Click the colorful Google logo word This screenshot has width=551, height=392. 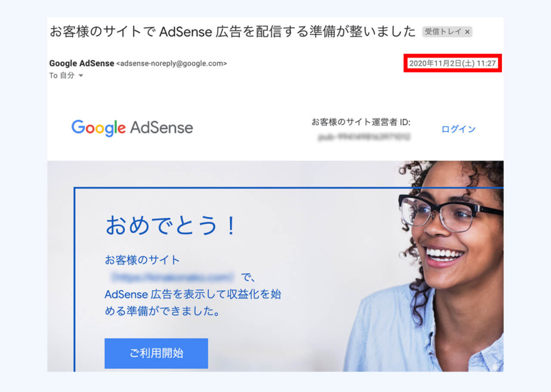pyautogui.click(x=98, y=127)
